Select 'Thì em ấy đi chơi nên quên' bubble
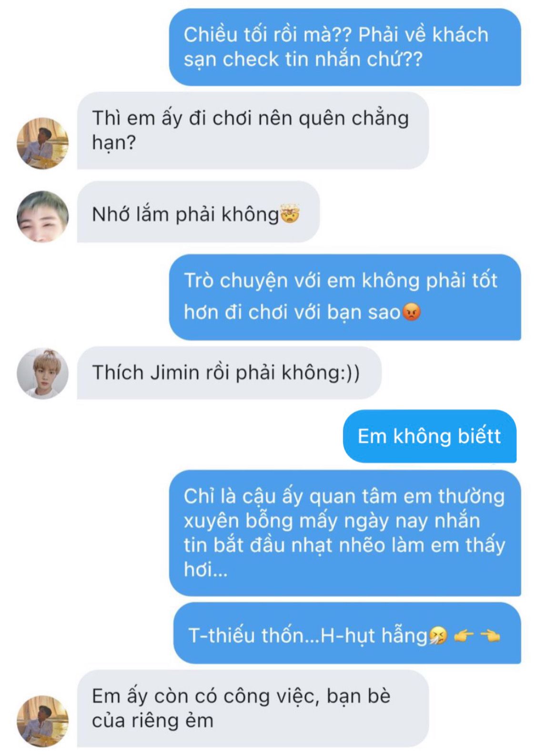The width and height of the screenshot is (536, 756). pyautogui.click(x=253, y=131)
